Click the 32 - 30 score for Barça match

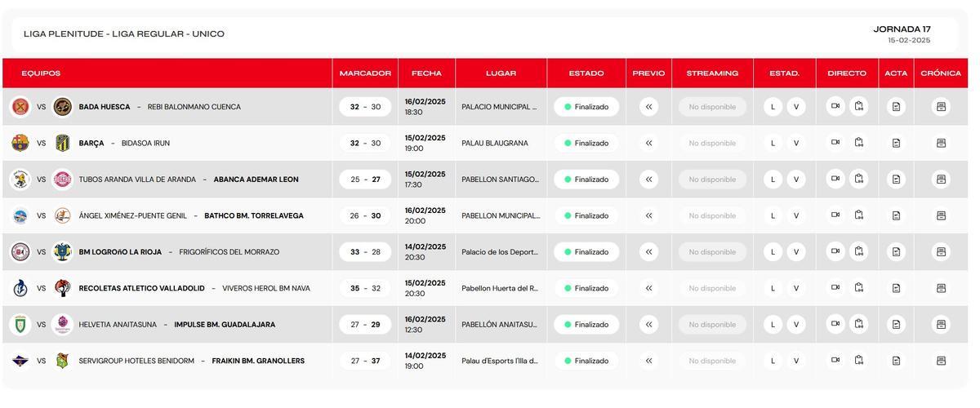pos(365,143)
